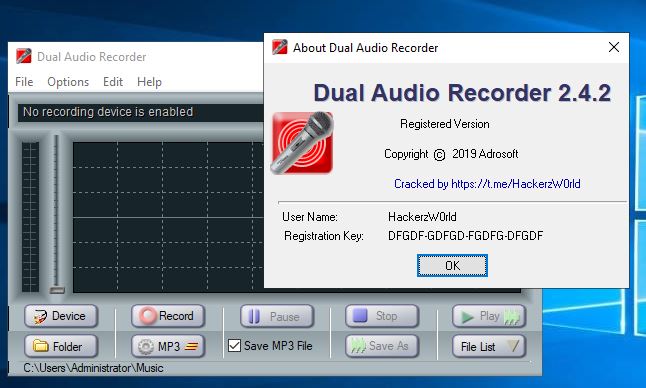Click the main window title bar app icon

point(23,56)
